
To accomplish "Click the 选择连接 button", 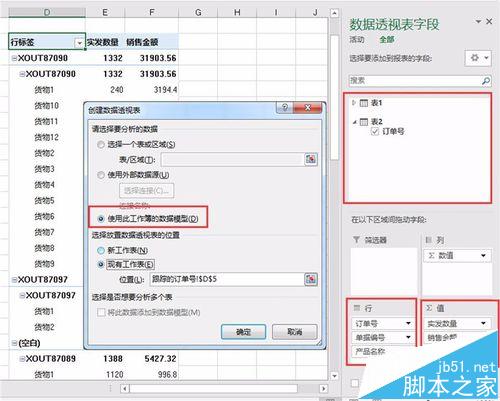I will 146,191.
